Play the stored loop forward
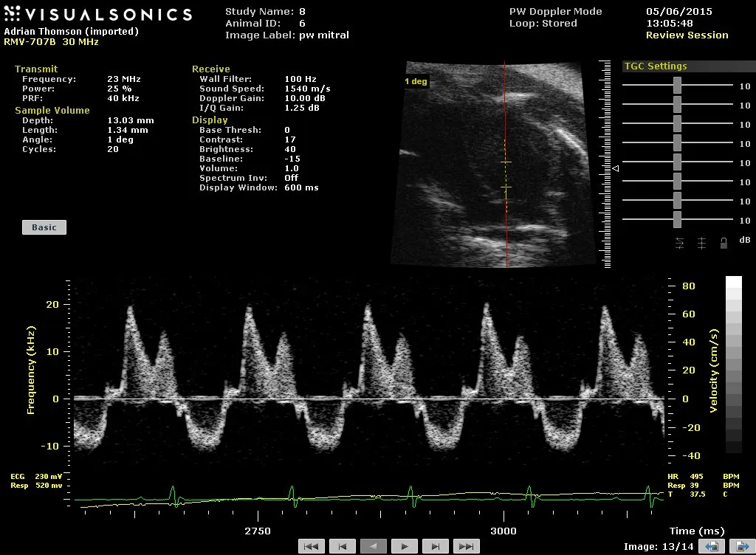This screenshot has width=756, height=555. click(404, 546)
